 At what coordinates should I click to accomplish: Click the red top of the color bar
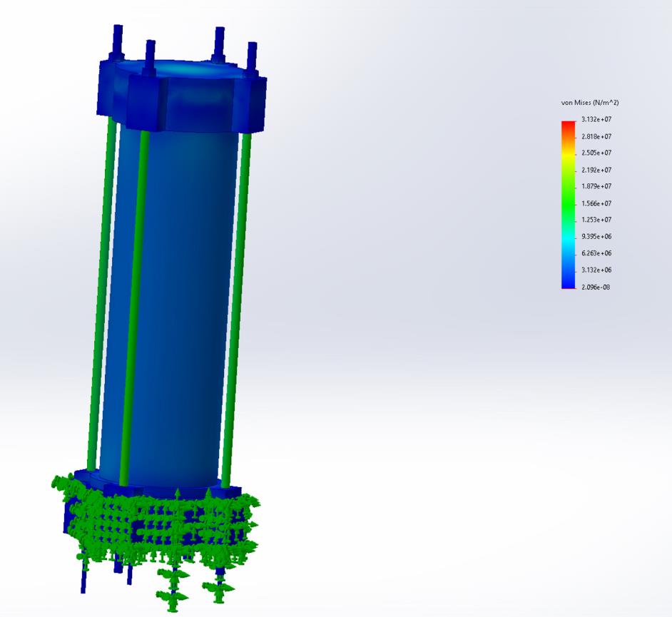[x=568, y=126]
